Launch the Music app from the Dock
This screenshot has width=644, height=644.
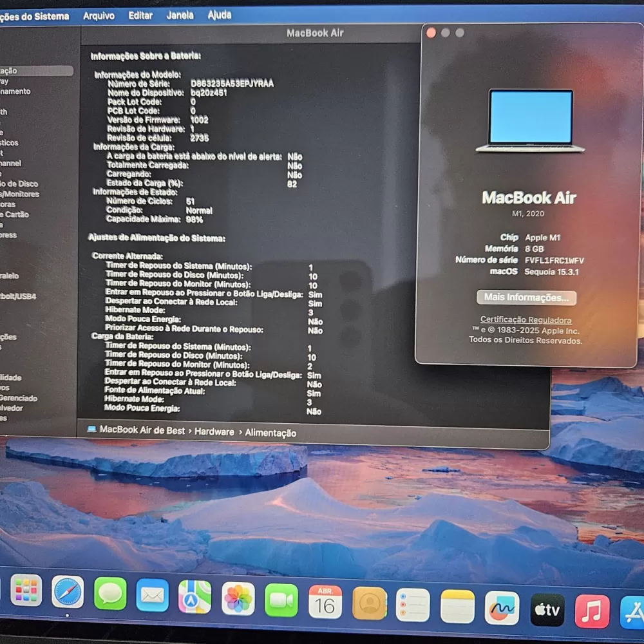coord(592,612)
